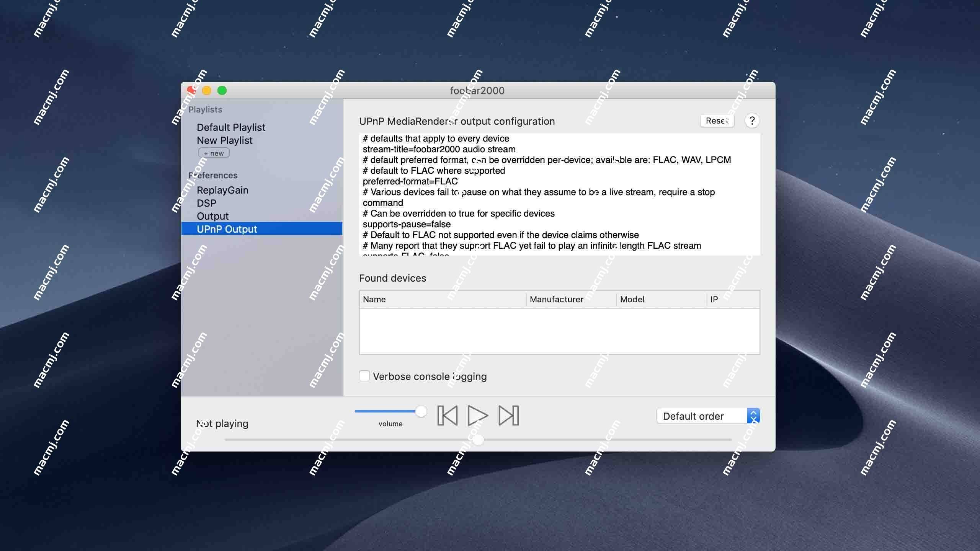Click the + new playlist button
The height and width of the screenshot is (551, 980).
click(x=214, y=153)
